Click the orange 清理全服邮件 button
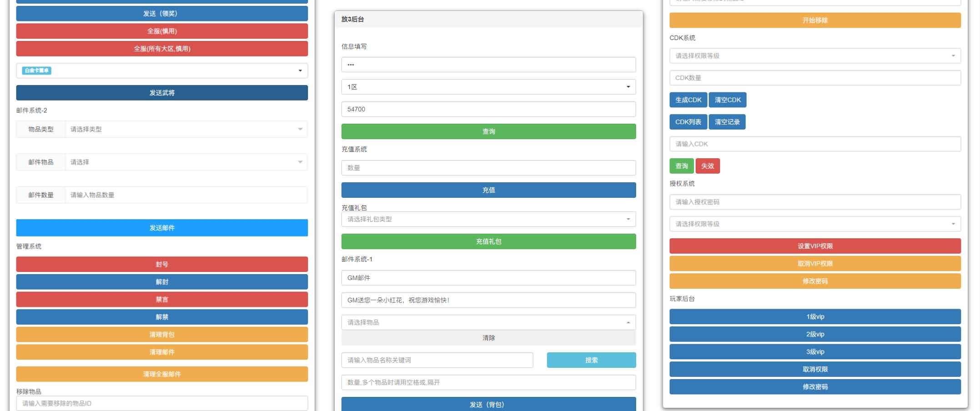Viewport: 980px width, 411px height. pyautogui.click(x=161, y=374)
